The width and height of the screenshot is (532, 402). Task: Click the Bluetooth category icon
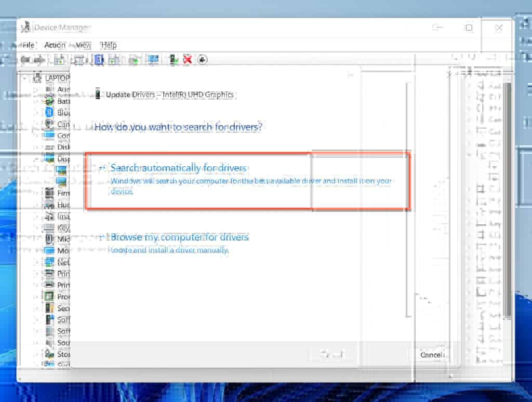click(x=49, y=112)
